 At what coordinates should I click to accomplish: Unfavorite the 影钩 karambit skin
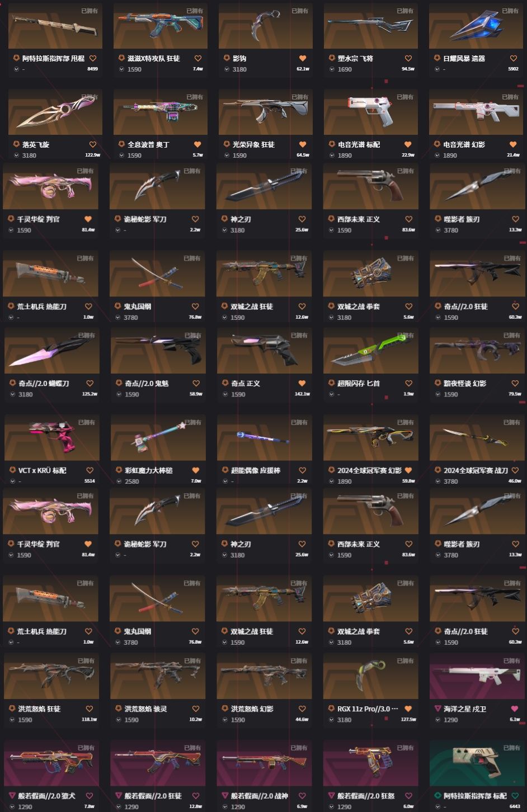coord(303,58)
